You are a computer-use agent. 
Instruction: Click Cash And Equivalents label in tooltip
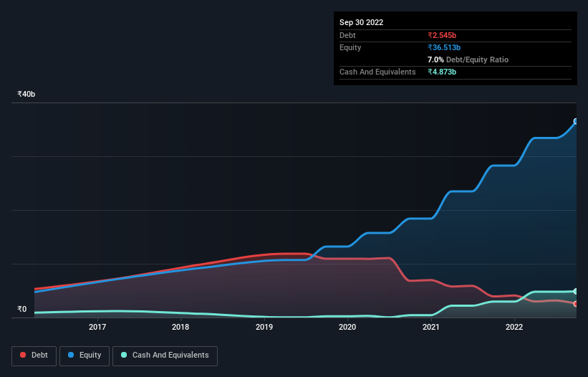[x=377, y=72]
